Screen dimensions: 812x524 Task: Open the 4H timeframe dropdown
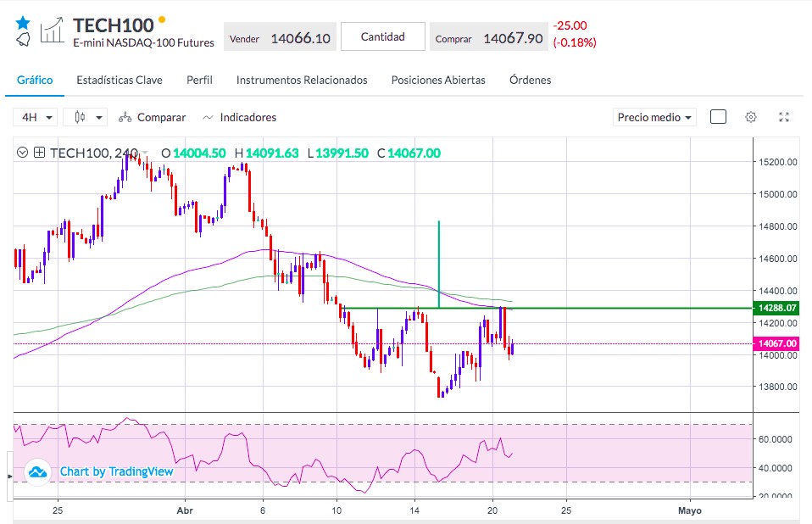(x=36, y=118)
